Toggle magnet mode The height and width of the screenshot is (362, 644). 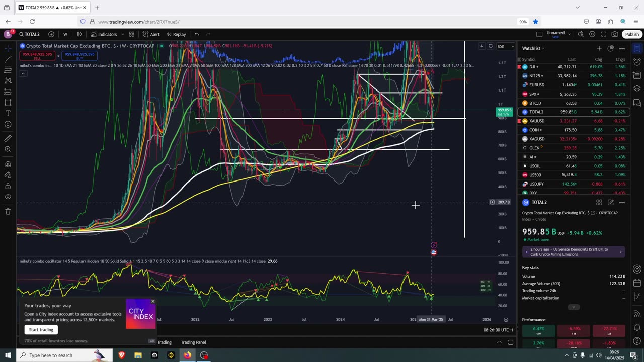8,164
